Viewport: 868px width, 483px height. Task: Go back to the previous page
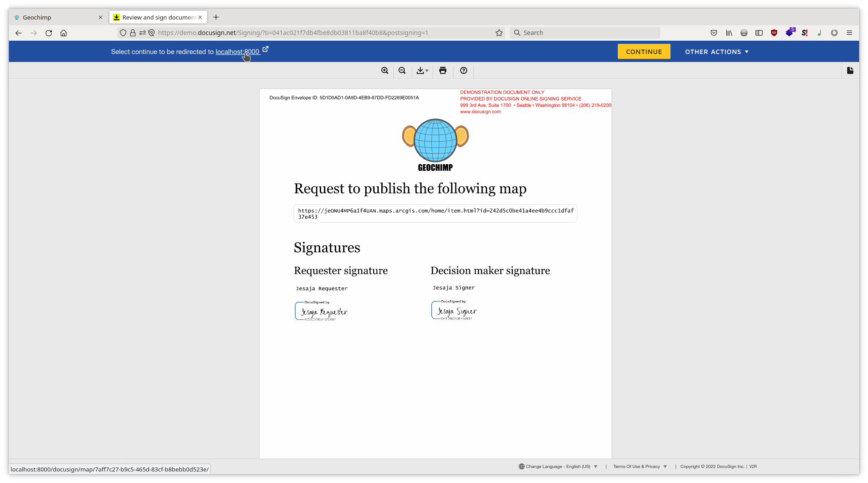point(19,33)
